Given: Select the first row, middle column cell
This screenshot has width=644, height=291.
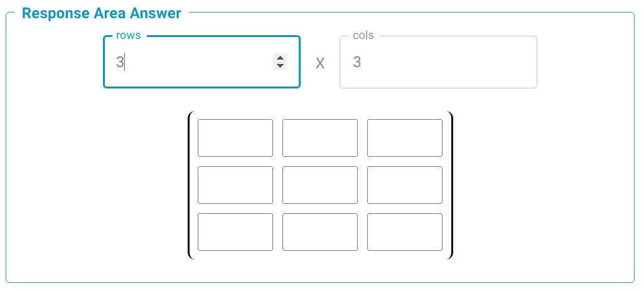Looking at the screenshot, I should [320, 138].
